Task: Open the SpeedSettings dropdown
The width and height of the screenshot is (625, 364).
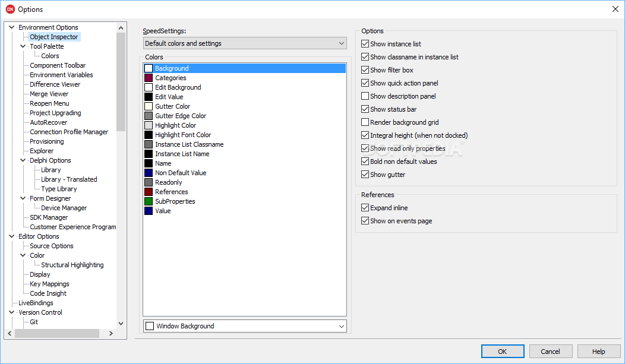Action: 245,43
